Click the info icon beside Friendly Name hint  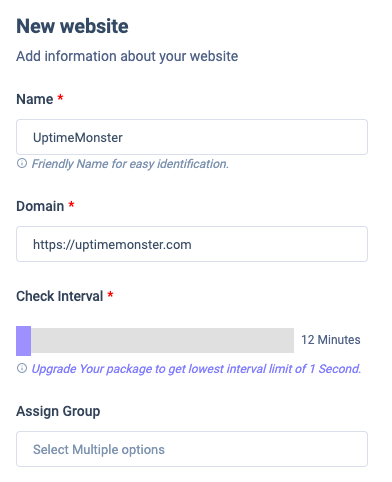point(22,163)
